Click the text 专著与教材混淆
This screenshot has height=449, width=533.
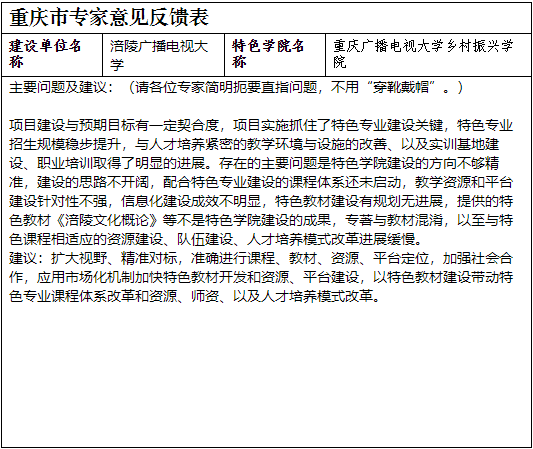point(394,221)
